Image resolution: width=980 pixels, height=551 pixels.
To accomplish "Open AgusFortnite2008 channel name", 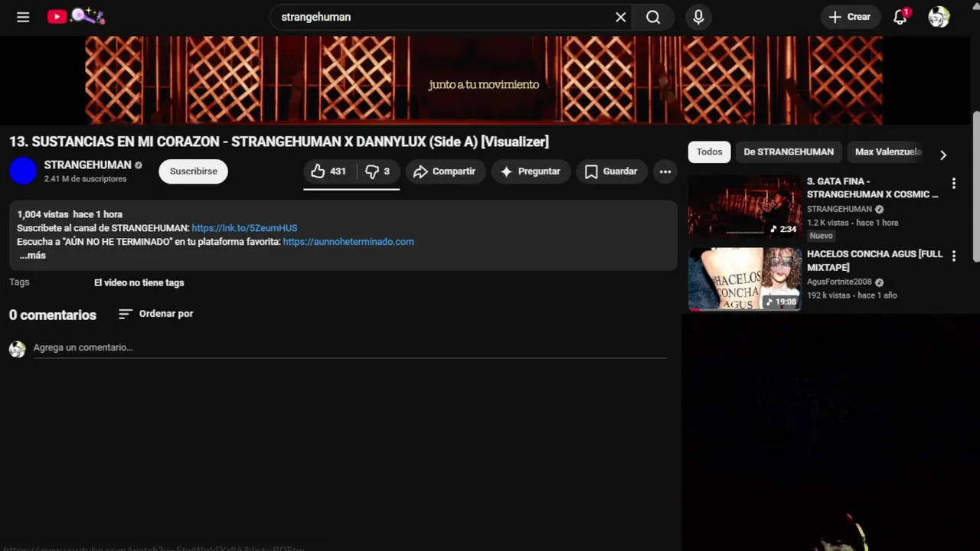I will point(839,282).
